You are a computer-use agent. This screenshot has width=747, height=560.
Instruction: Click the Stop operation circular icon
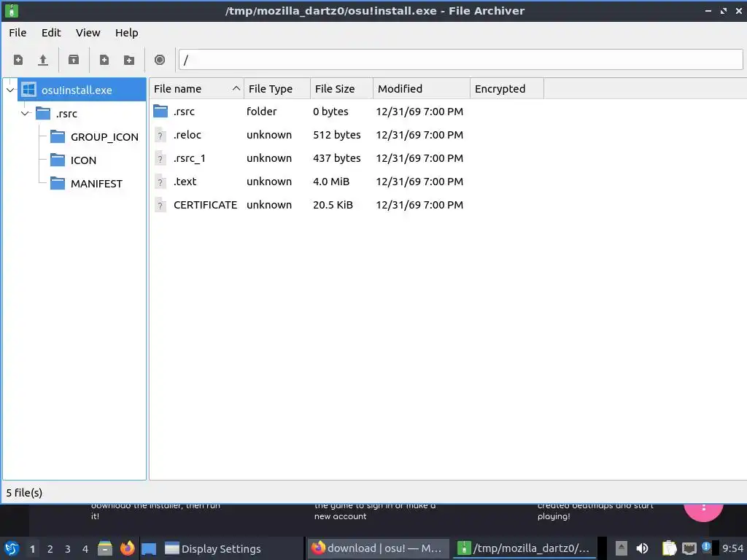point(160,60)
